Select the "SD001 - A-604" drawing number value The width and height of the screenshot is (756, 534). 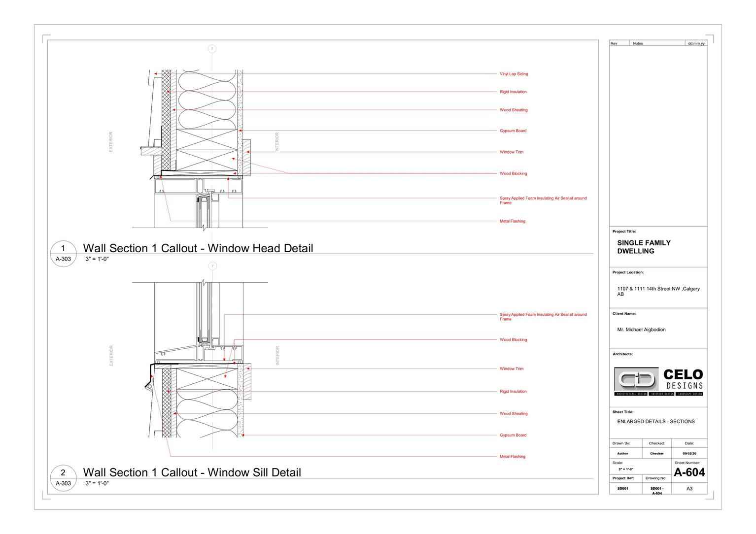657,491
